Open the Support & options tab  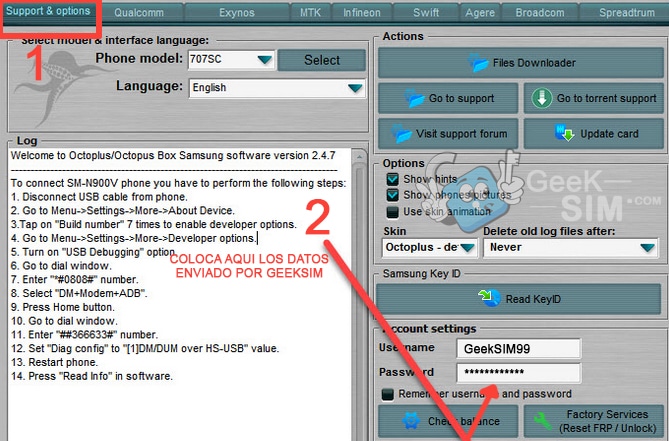[x=48, y=12]
